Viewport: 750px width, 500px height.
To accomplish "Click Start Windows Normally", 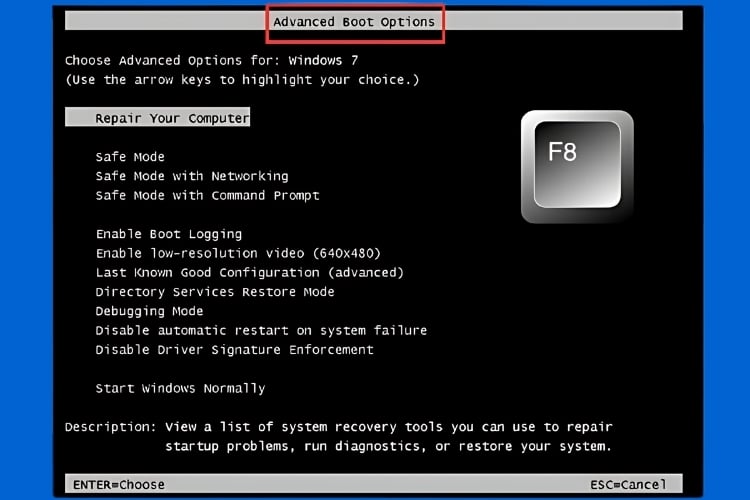I will 180,388.
